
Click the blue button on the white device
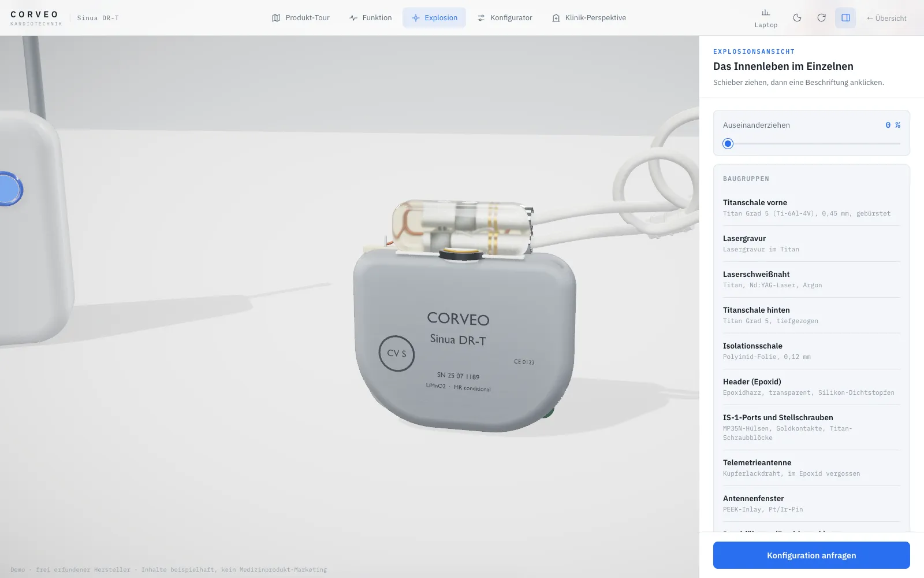coord(9,189)
